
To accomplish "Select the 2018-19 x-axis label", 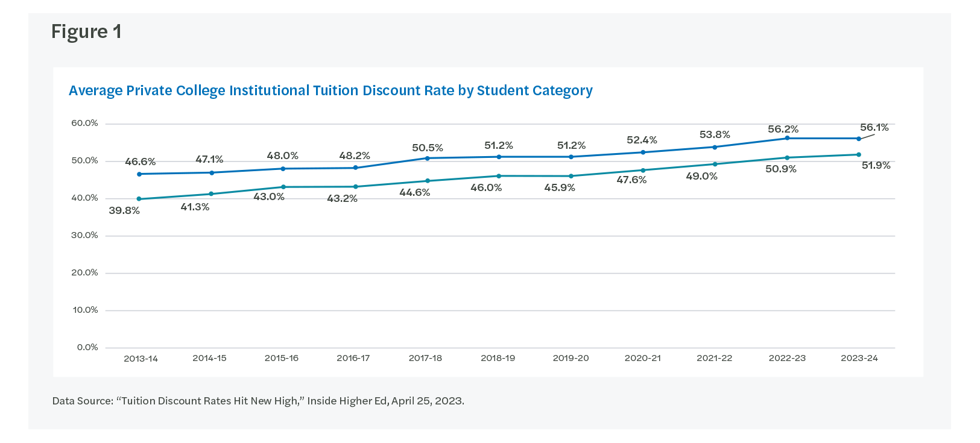I will pyautogui.click(x=498, y=358).
